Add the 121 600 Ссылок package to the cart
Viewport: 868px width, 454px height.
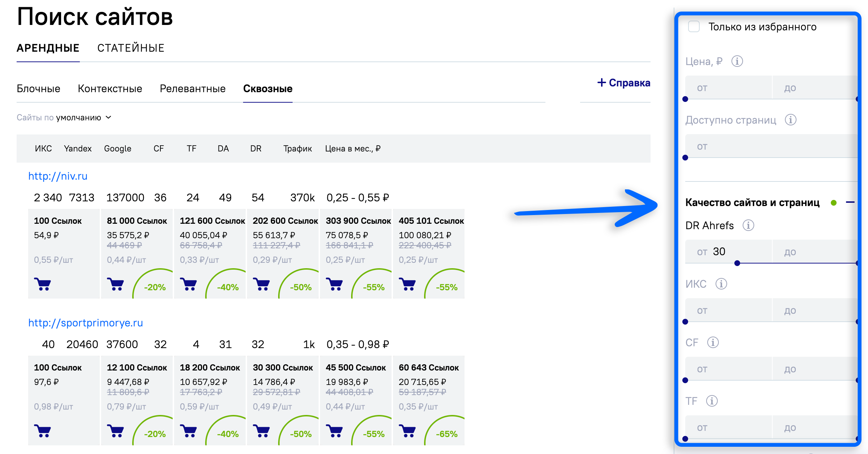coord(188,284)
